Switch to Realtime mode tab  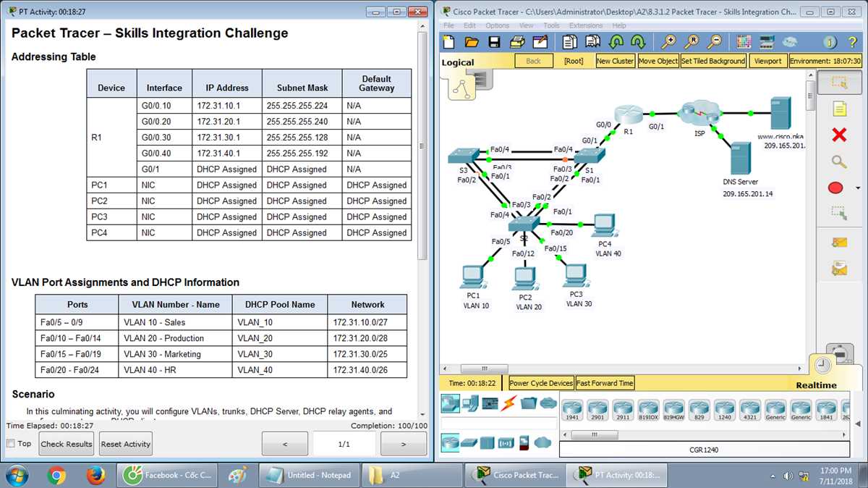pyautogui.click(x=816, y=385)
